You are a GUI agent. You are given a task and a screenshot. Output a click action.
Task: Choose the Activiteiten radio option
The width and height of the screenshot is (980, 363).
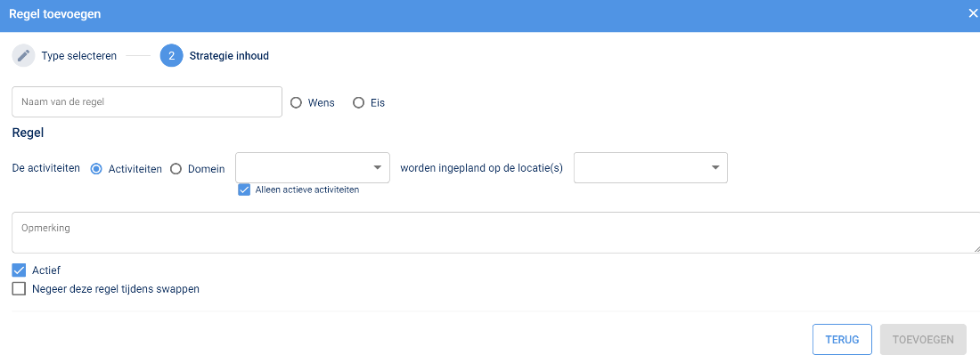(x=97, y=168)
